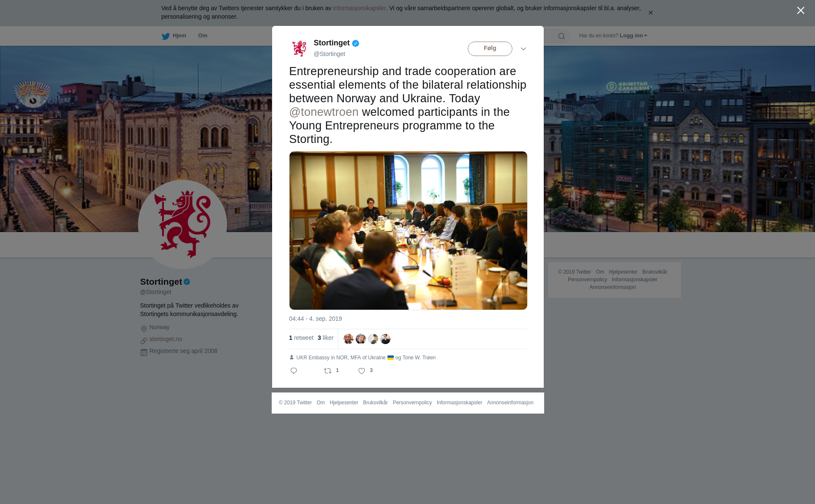
Task: Open Personvernpolicy in the modal footer
Action: [412, 403]
